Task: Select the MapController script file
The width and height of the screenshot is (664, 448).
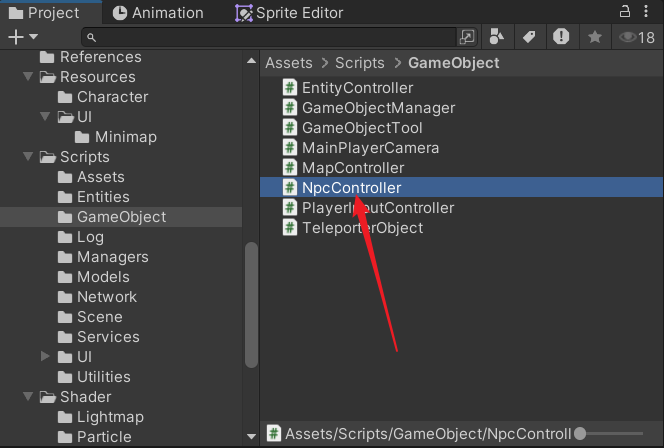Action: pyautogui.click(x=353, y=168)
